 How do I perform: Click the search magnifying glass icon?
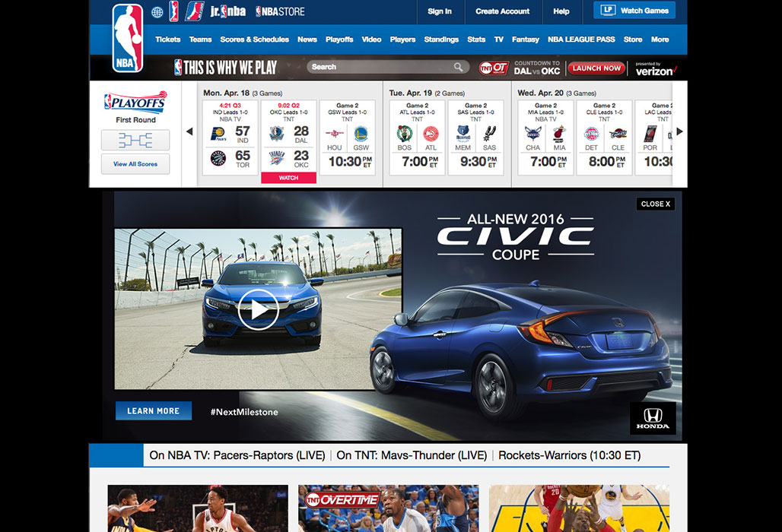click(x=458, y=67)
